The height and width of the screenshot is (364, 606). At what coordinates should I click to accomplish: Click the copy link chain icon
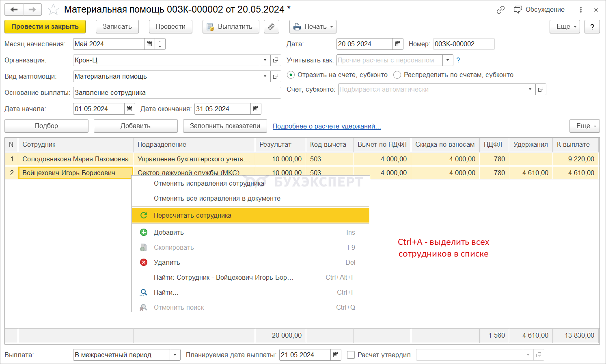500,10
